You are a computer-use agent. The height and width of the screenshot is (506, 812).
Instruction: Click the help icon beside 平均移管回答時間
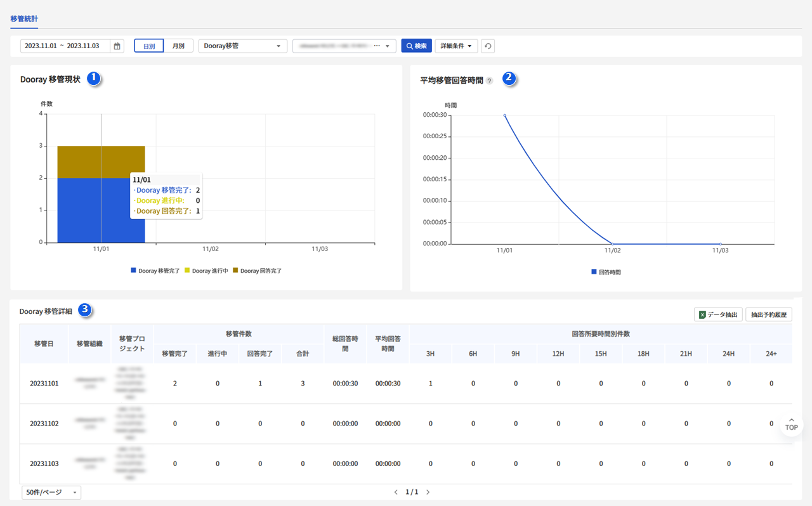coord(489,81)
